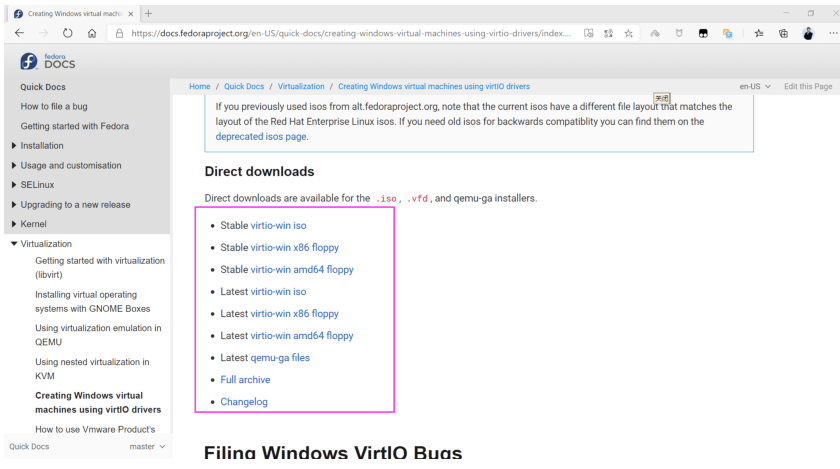Download Stable virtio-win iso
The height and width of the screenshot is (469, 840).
[x=279, y=226]
